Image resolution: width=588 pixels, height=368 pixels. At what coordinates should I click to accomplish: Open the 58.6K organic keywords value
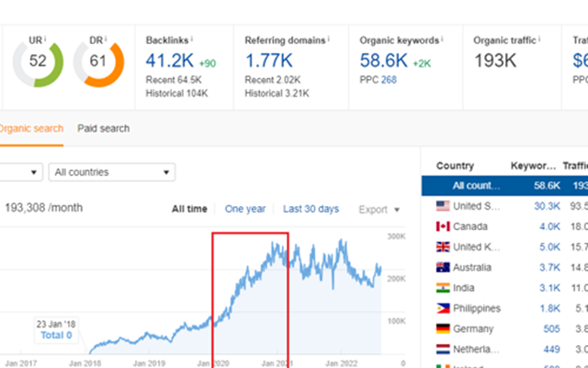coord(384,61)
